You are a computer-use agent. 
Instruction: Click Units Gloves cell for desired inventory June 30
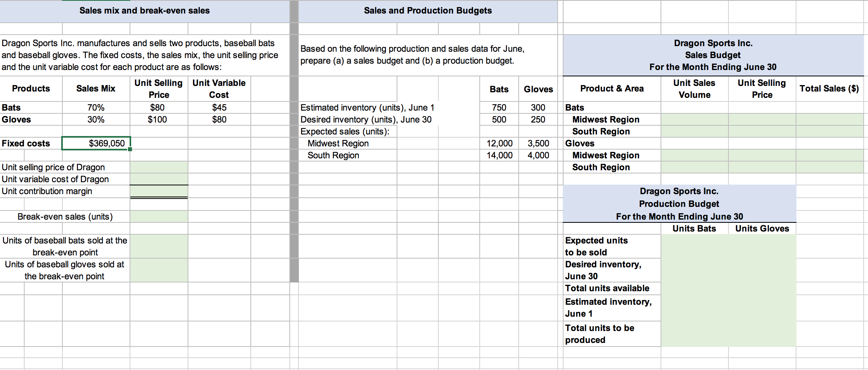[x=762, y=270]
